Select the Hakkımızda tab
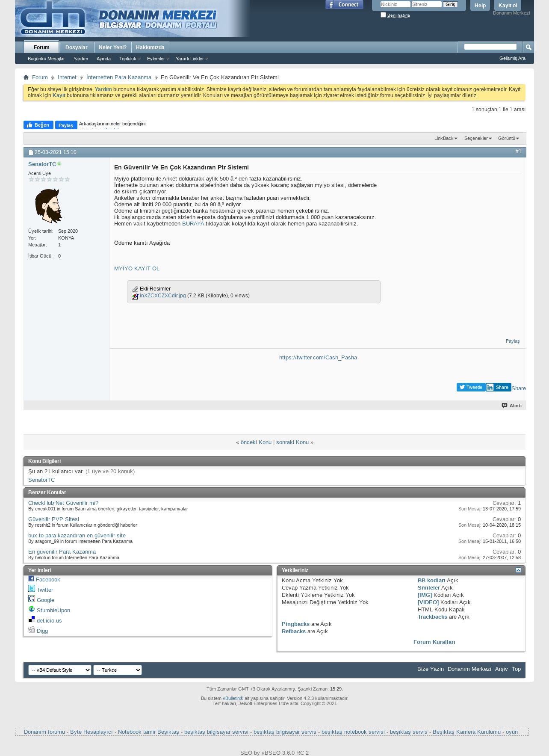The height and width of the screenshot is (756, 549). 150,47
